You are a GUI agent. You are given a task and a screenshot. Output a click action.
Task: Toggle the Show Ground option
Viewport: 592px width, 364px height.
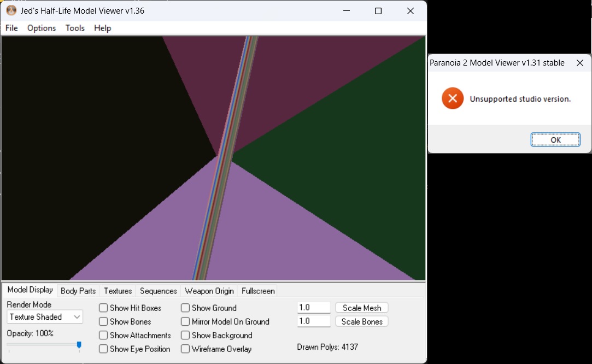[185, 308]
